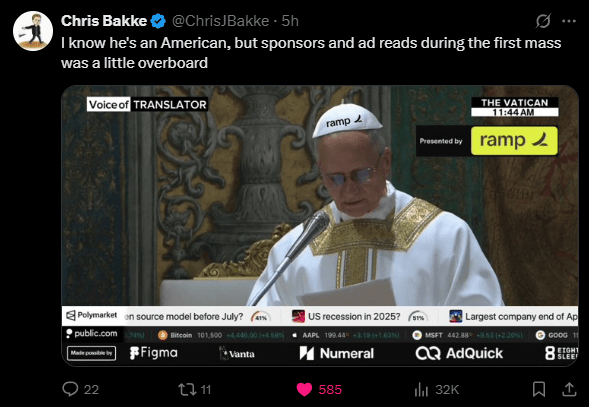
Task: Click the Numeral sponsor logo
Action: tap(337, 353)
